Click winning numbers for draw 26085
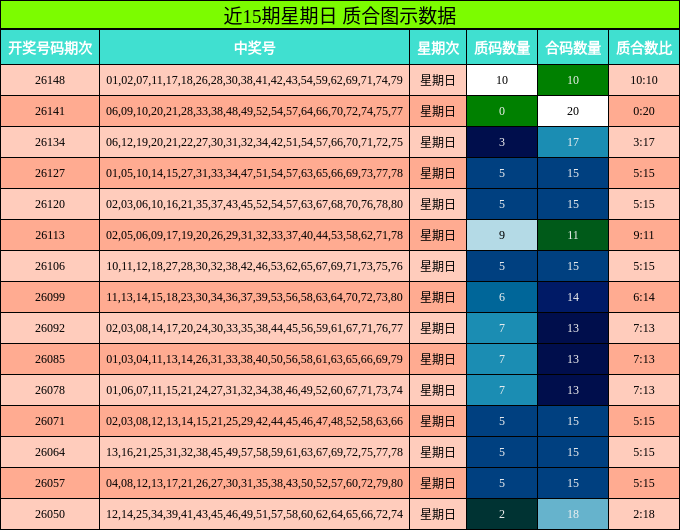 [x=255, y=359]
